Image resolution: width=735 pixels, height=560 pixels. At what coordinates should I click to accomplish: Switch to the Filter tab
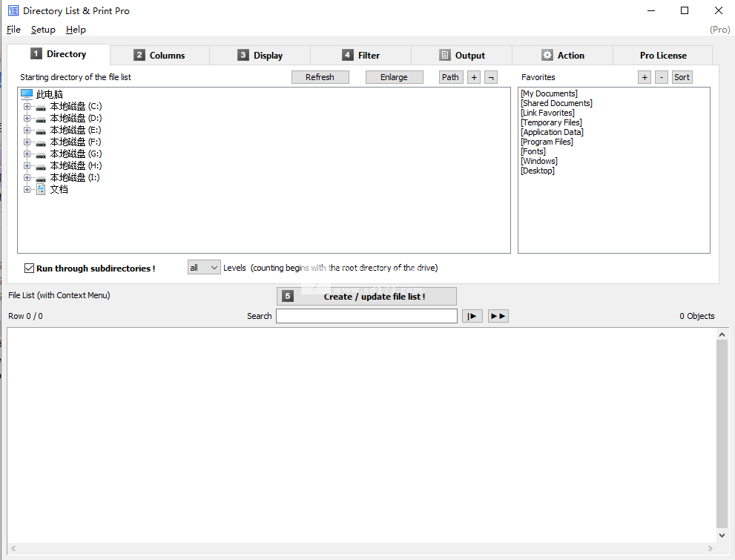tap(361, 56)
